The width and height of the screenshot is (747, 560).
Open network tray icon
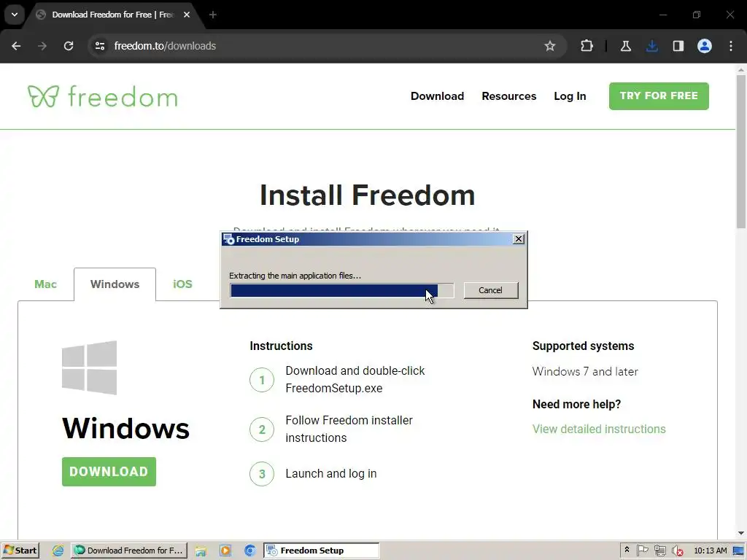(659, 551)
